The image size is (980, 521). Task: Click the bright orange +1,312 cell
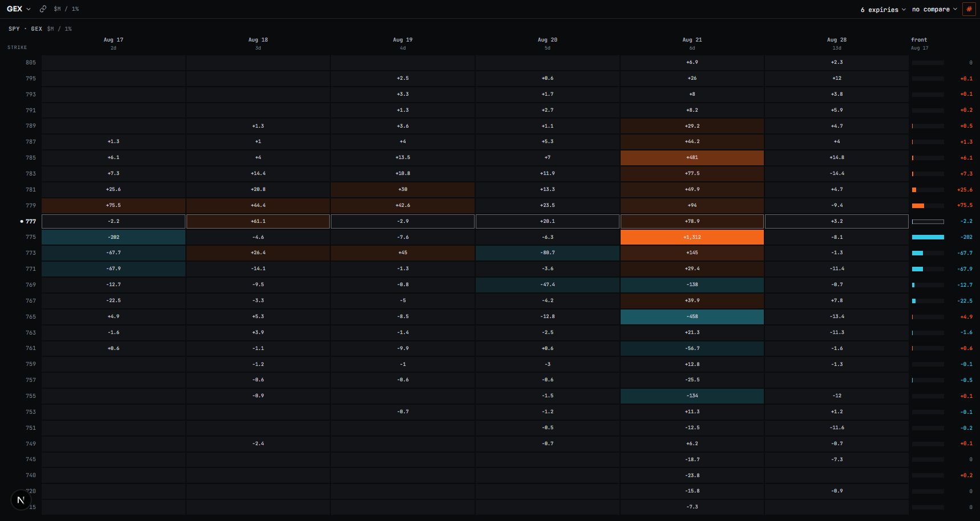click(x=692, y=237)
